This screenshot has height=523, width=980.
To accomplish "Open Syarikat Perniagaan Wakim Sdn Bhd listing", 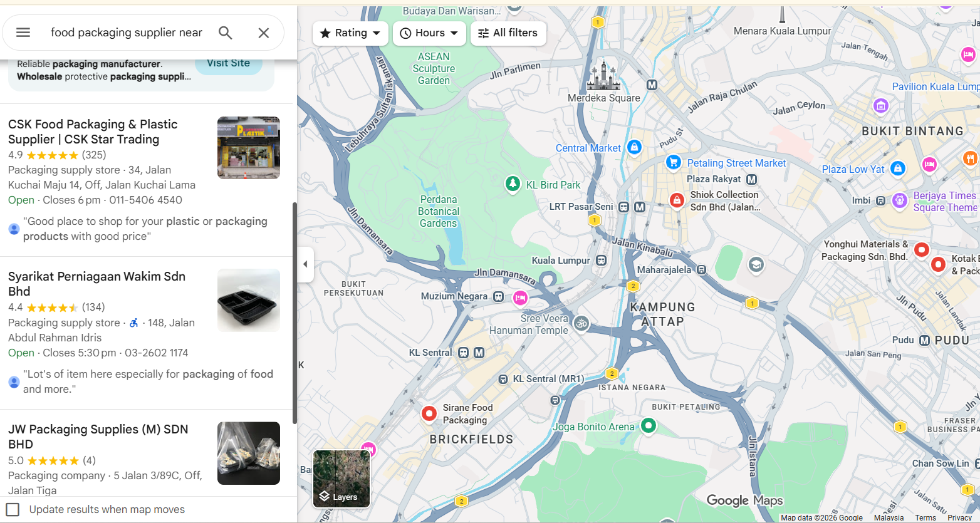I will coord(96,284).
